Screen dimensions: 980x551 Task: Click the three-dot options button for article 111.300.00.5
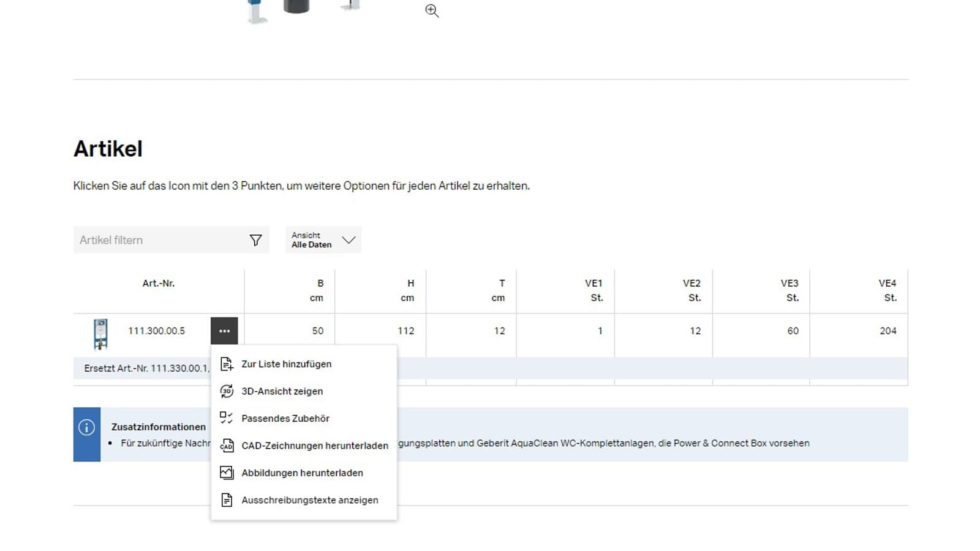(x=224, y=331)
